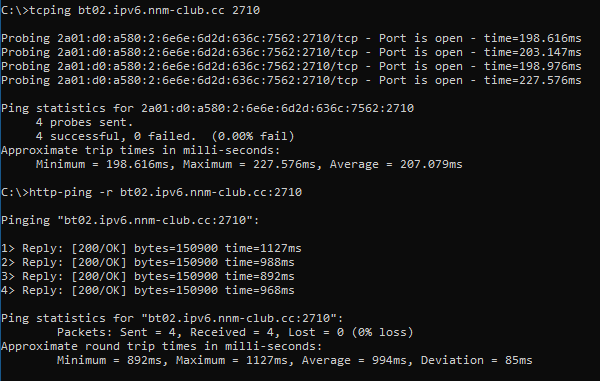Click the probe result time=203.147ms
600x381 pixels.
[533, 52]
